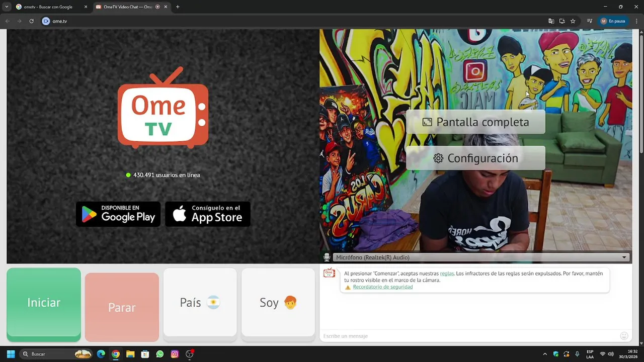The image size is (644, 362).
Task: Click the taskbar Buscar search box
Action: 56,354
